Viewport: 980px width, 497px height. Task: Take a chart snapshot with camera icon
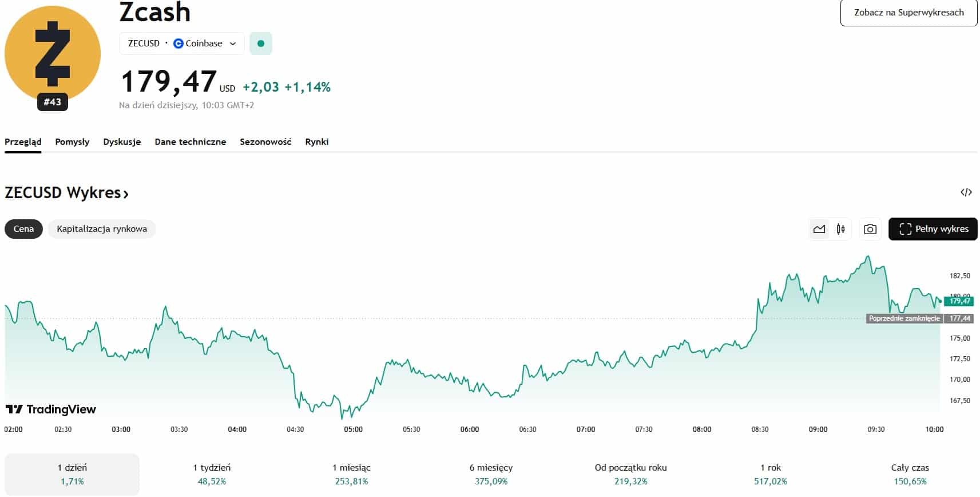coord(870,229)
